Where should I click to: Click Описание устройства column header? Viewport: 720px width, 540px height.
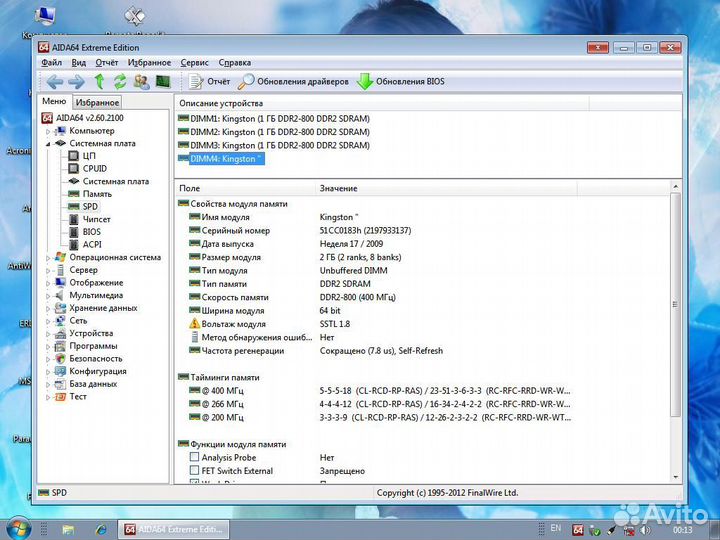382,103
